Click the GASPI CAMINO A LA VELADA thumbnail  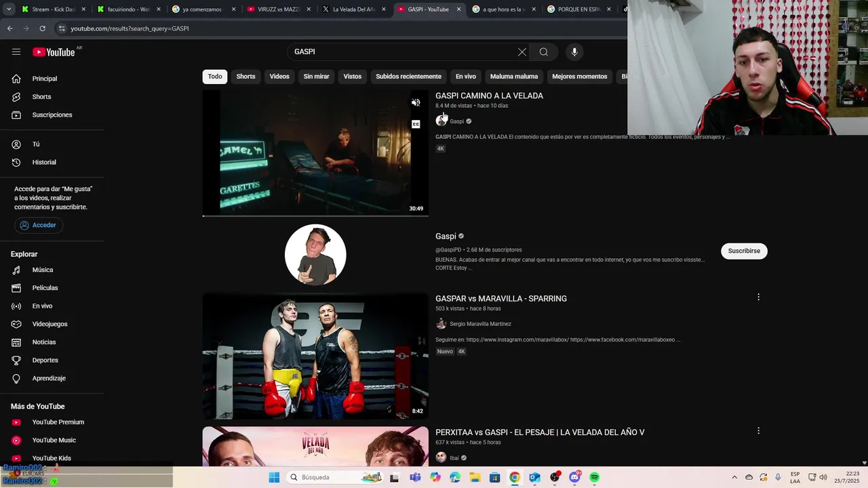pyautogui.click(x=315, y=153)
